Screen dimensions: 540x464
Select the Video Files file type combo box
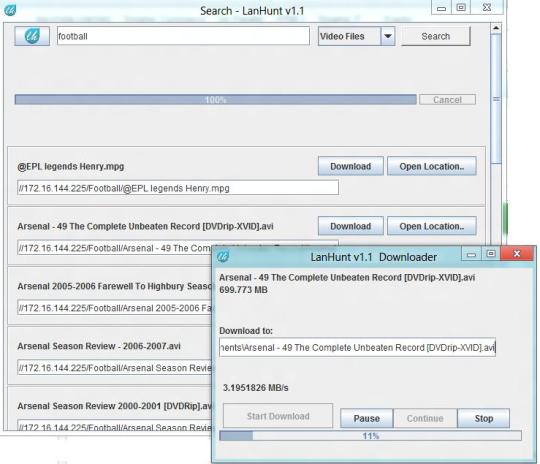(x=356, y=36)
